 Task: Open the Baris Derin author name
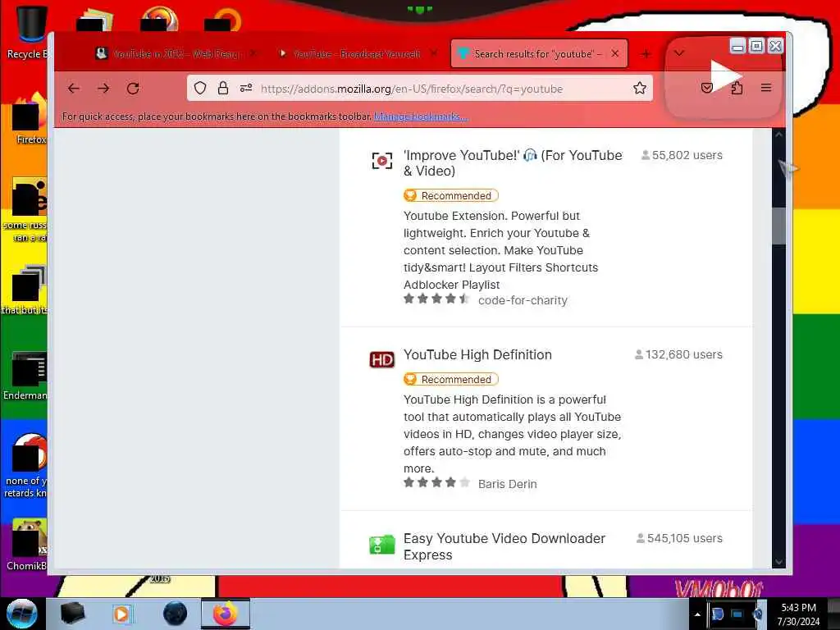pyautogui.click(x=507, y=484)
